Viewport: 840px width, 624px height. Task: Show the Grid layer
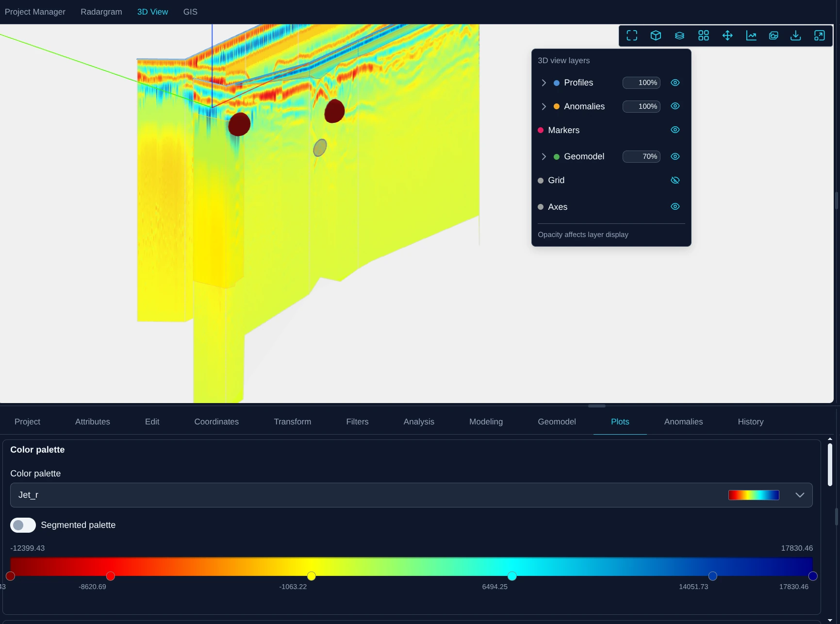675,180
